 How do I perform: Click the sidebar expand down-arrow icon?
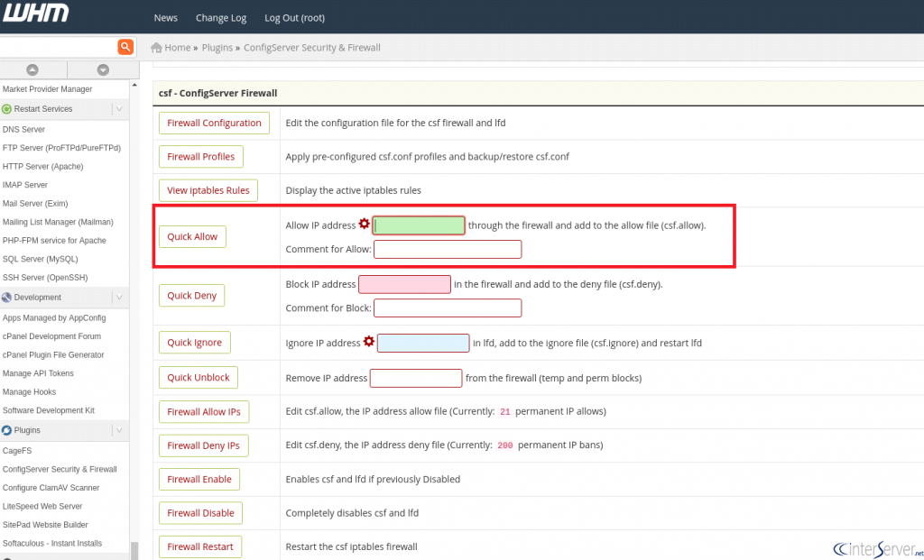pyautogui.click(x=103, y=69)
